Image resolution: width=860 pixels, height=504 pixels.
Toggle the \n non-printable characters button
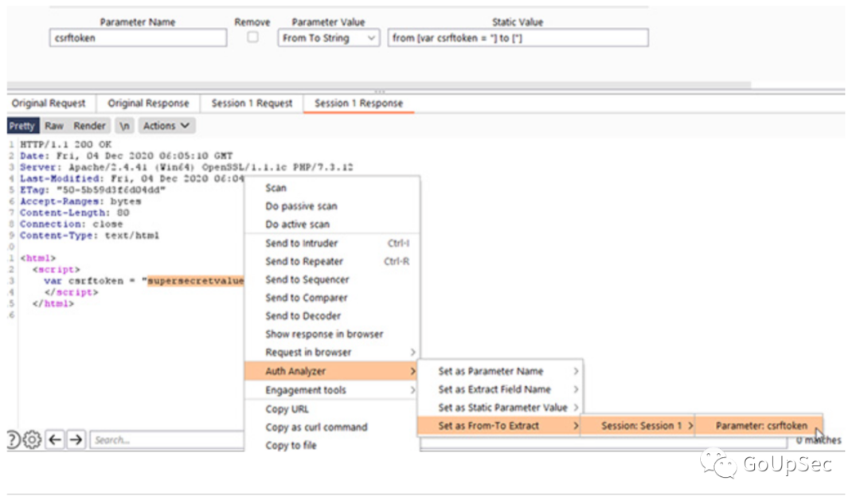tap(124, 126)
